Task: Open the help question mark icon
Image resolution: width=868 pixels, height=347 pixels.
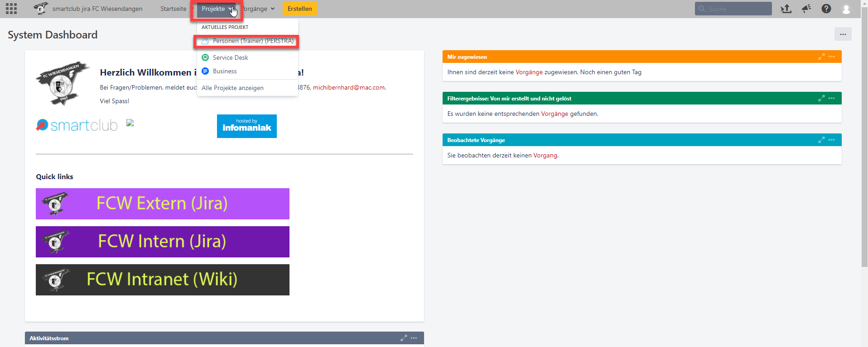Action: [x=826, y=9]
